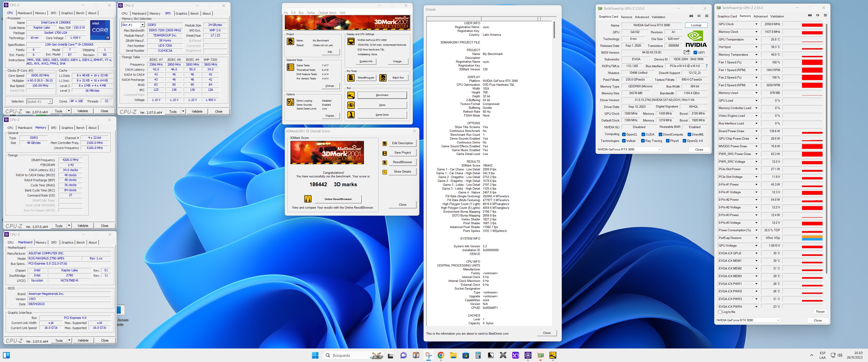Click Reset button in GPU-Z Sensors
Viewport: 868px width, 362px height.
(x=820, y=312)
